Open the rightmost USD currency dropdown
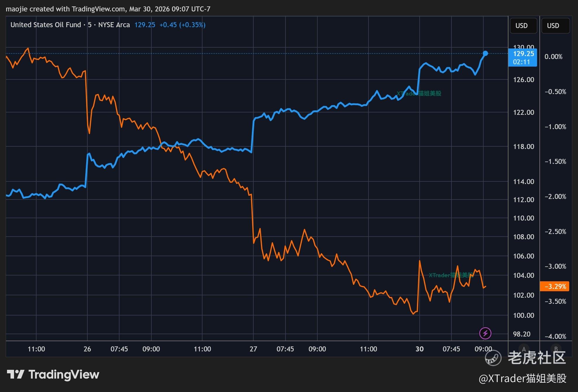 555,26
